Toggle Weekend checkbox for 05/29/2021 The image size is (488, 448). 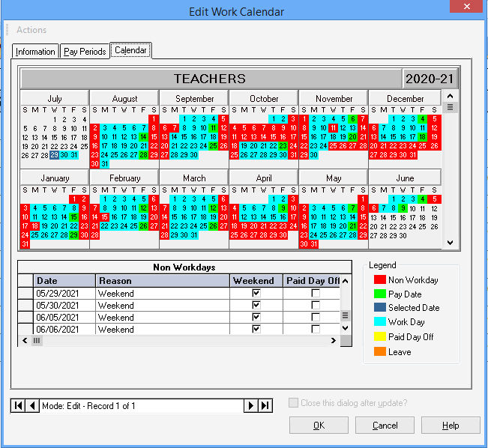point(256,293)
